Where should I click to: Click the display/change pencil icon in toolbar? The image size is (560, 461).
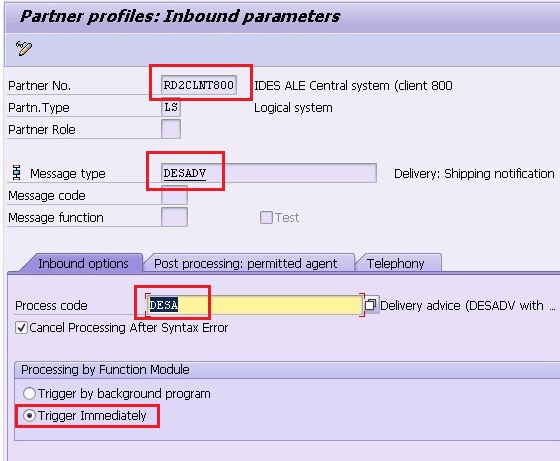click(x=24, y=48)
